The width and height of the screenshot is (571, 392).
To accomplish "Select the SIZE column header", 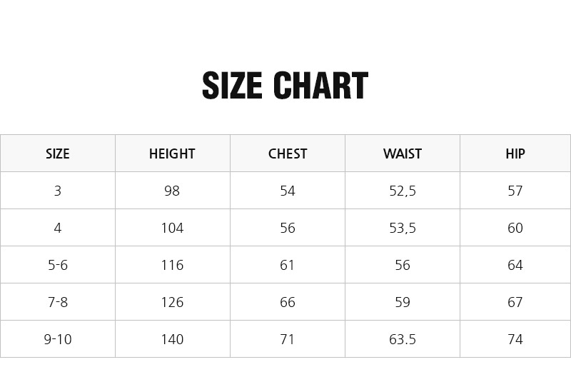I will point(58,154).
